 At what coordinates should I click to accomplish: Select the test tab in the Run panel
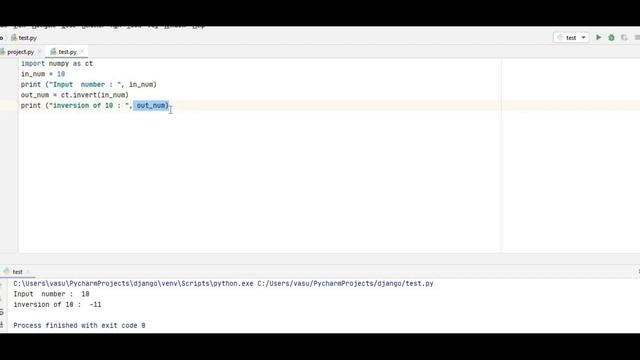[17, 272]
